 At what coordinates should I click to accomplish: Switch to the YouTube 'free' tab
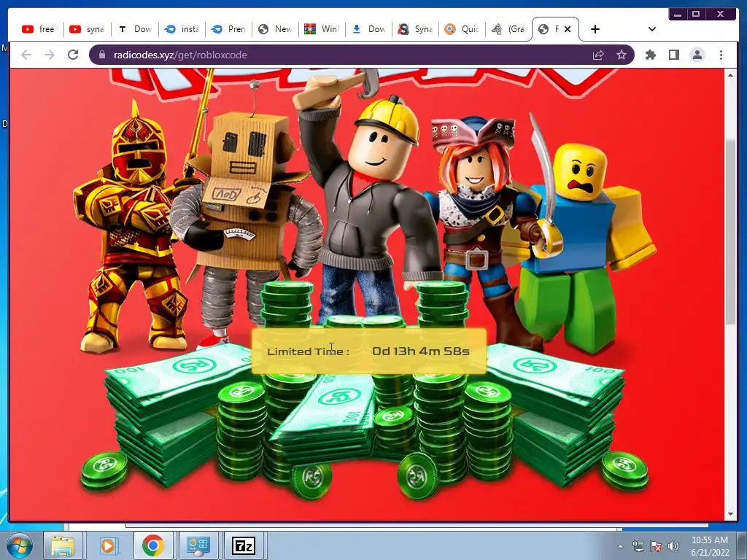[39, 29]
